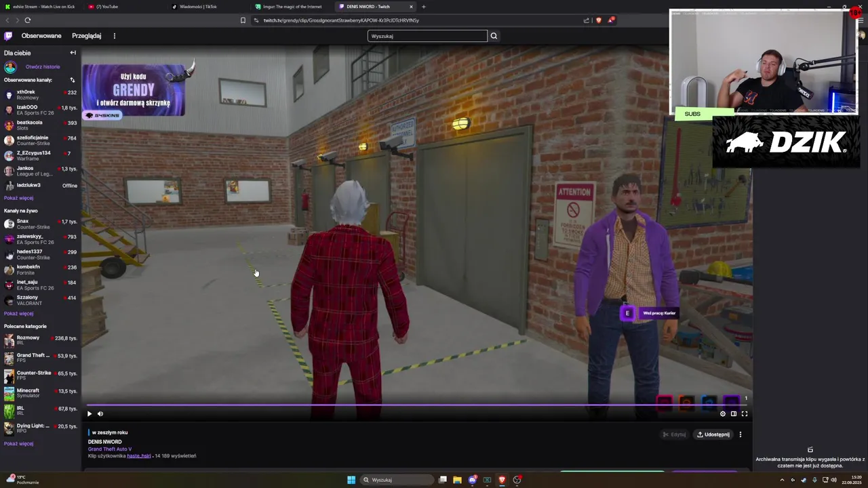Open the Obserwowane menu
The width and height of the screenshot is (868, 488).
[x=41, y=36]
